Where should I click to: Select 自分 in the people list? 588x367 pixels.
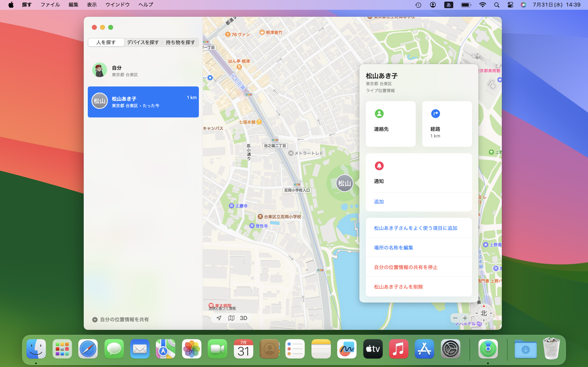(x=143, y=70)
